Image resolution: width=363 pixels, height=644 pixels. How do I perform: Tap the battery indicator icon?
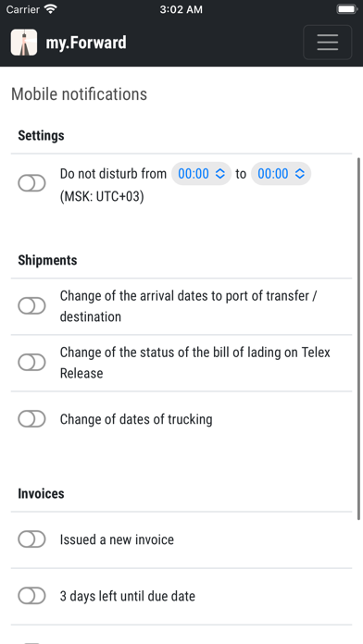click(x=346, y=9)
